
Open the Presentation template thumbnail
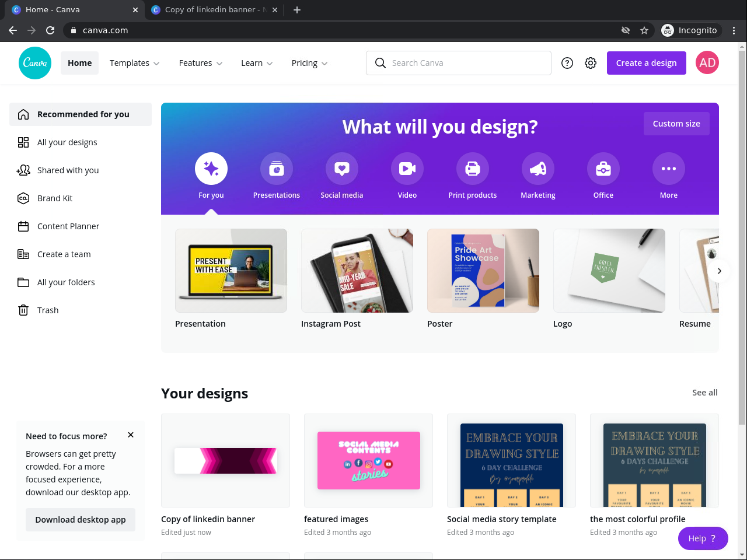[231, 271]
